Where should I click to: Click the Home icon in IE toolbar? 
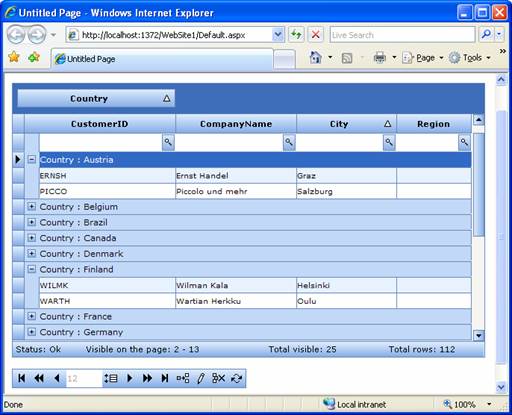point(315,58)
